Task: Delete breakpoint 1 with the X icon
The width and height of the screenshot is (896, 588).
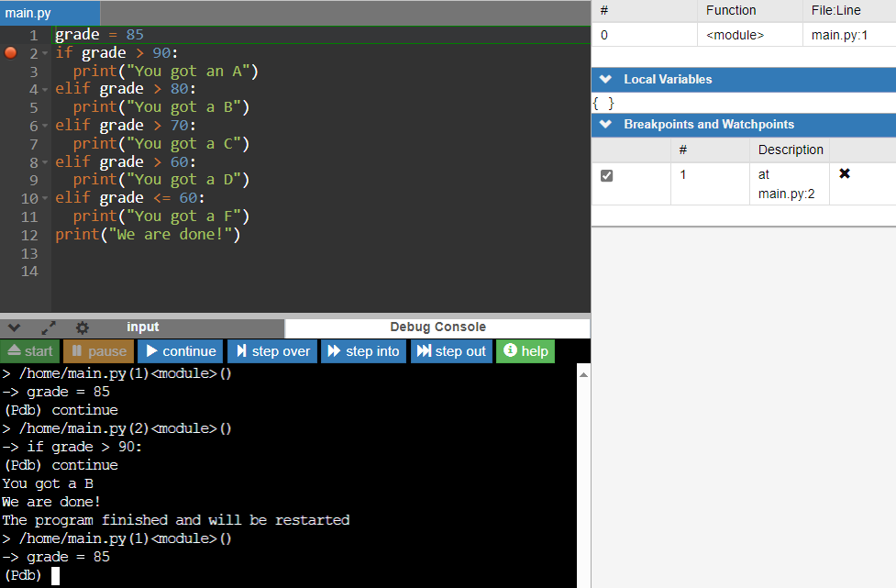Action: pos(844,173)
